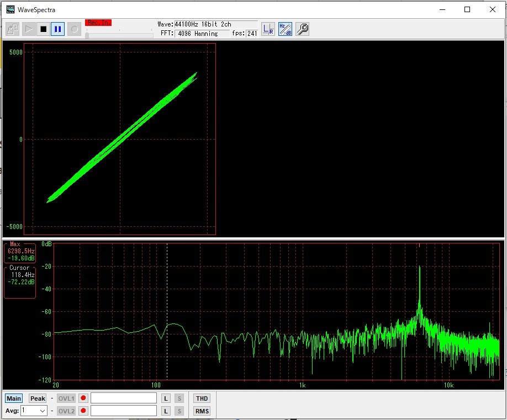Expand the Avg count dropdown
The image size is (507, 420).
click(x=42, y=411)
